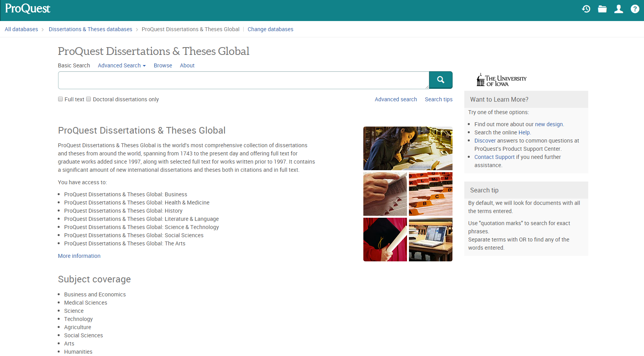Open Dissertations & Theses databases breadcrumb
Image resolution: width=644 pixels, height=356 pixels.
tap(90, 29)
